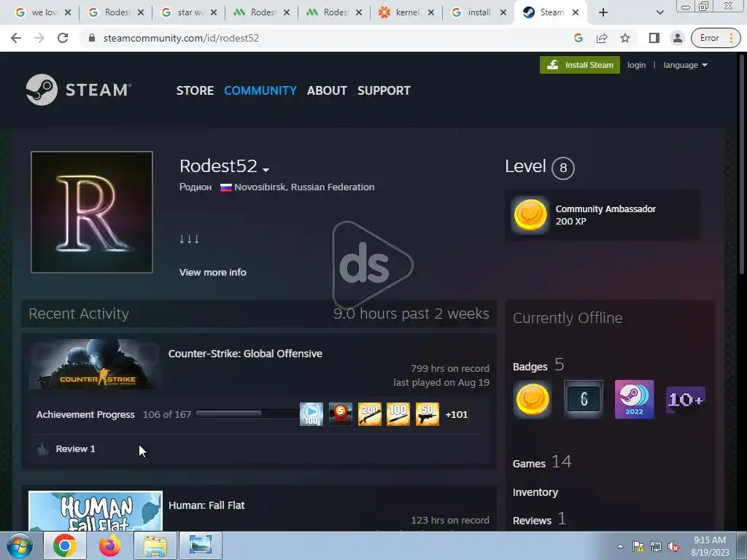The width and height of the screenshot is (747, 560).
Task: Open the Human Fall Flat banner thumbnail
Action: point(96,511)
